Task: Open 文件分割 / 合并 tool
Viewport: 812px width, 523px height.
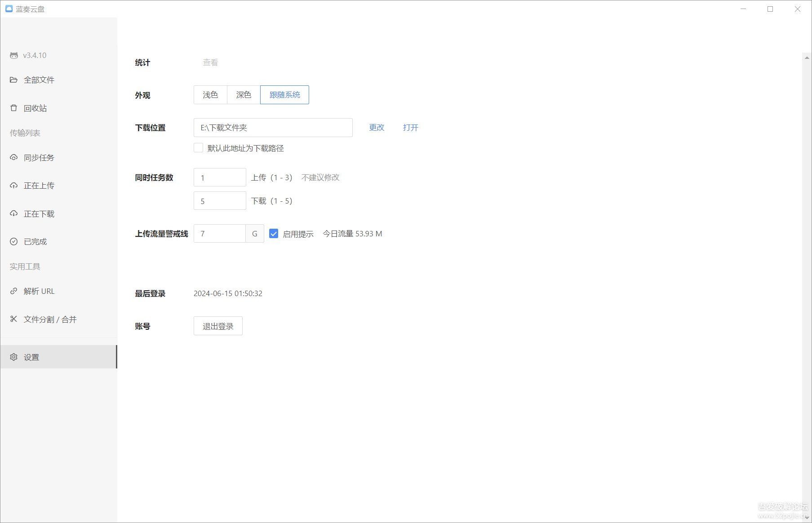Action: pyautogui.click(x=58, y=319)
